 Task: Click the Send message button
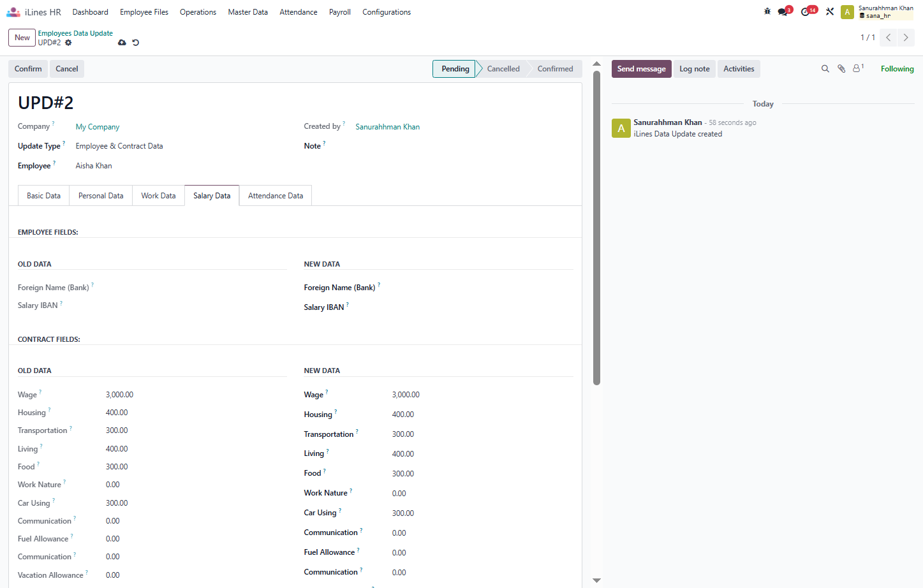click(x=641, y=69)
